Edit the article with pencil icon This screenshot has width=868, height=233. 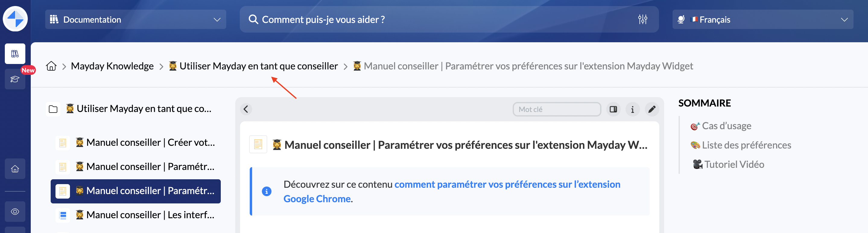652,109
